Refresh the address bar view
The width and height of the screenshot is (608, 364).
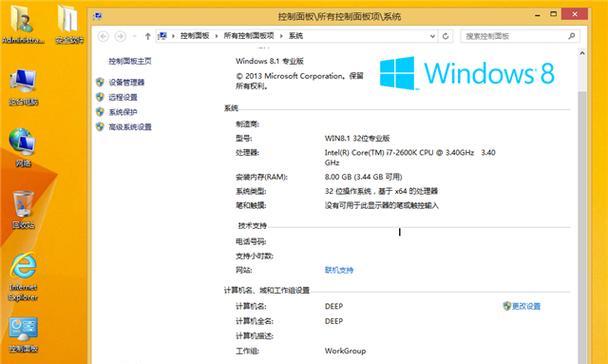coord(446,36)
